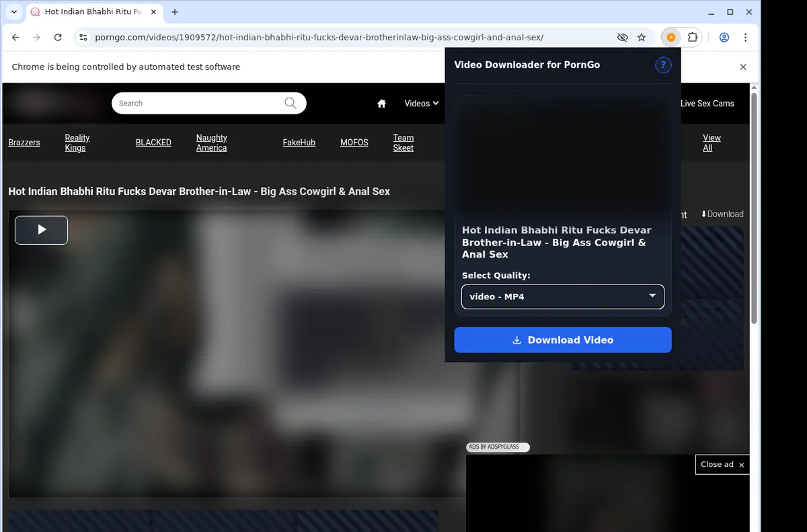
Task: Click the Video Downloader extension icon
Action: [670, 38]
